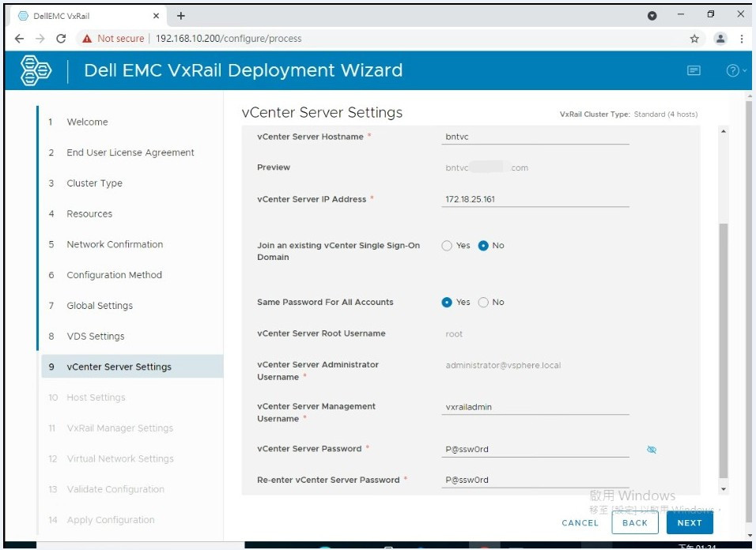Click the BACK button

pos(635,522)
